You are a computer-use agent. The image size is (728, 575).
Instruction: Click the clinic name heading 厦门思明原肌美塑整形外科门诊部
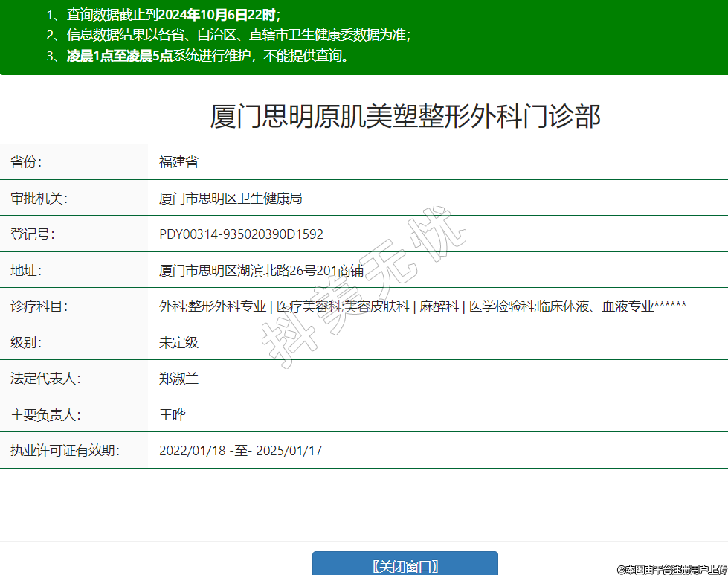click(x=405, y=117)
